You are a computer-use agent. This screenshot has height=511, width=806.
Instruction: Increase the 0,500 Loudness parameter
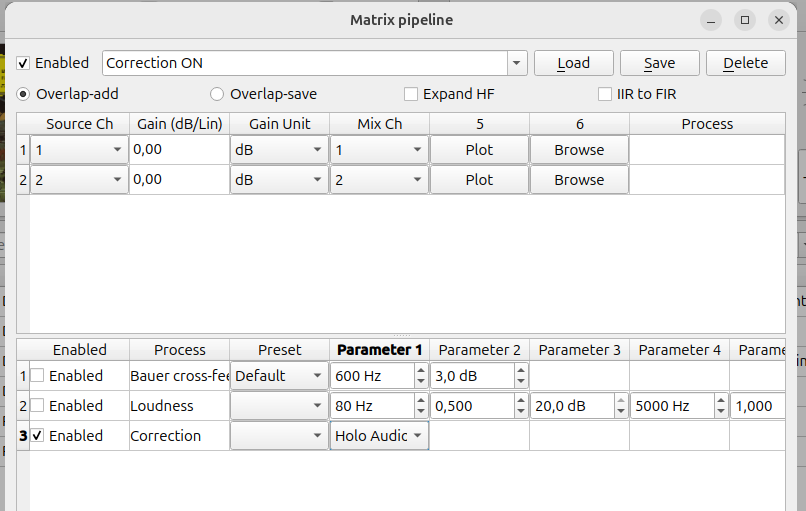[x=521, y=400]
